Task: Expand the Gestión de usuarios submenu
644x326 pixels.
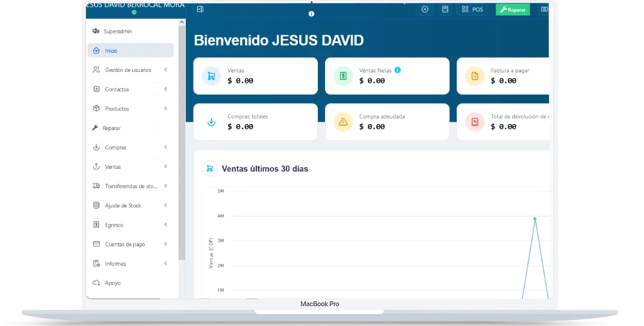Action: click(x=166, y=70)
